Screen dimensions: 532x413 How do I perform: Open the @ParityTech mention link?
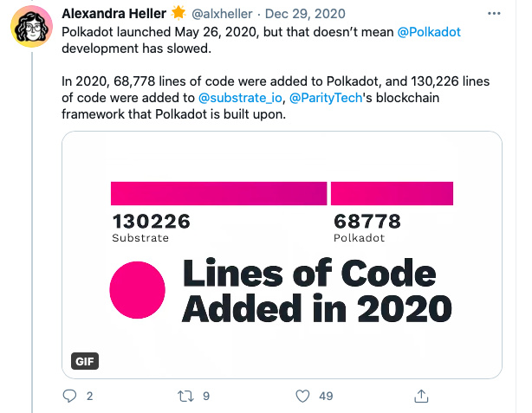[x=326, y=98]
